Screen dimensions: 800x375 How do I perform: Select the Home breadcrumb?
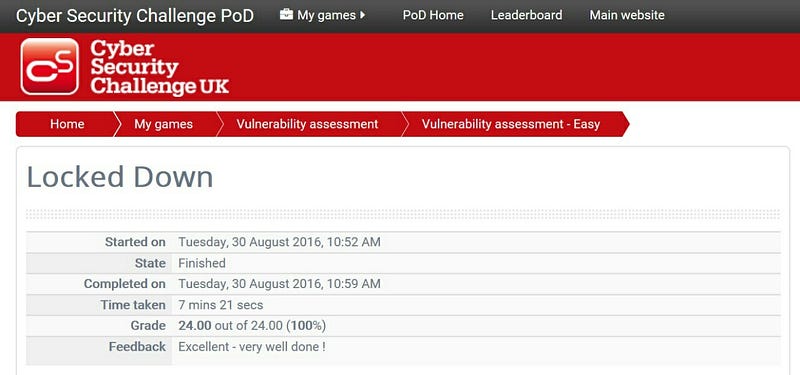click(67, 124)
